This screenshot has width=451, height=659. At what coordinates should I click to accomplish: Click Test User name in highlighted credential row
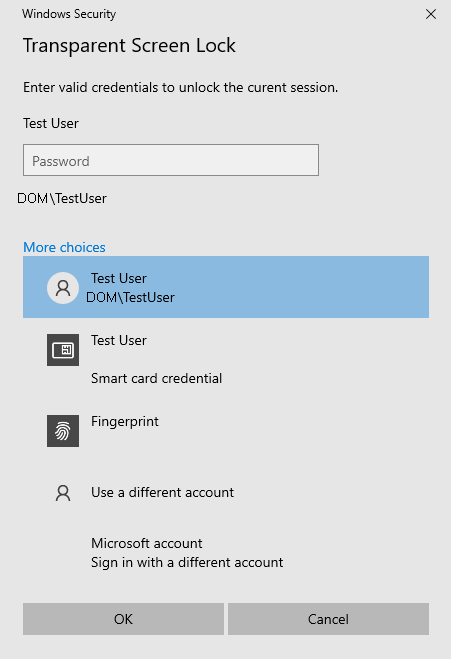[119, 278]
